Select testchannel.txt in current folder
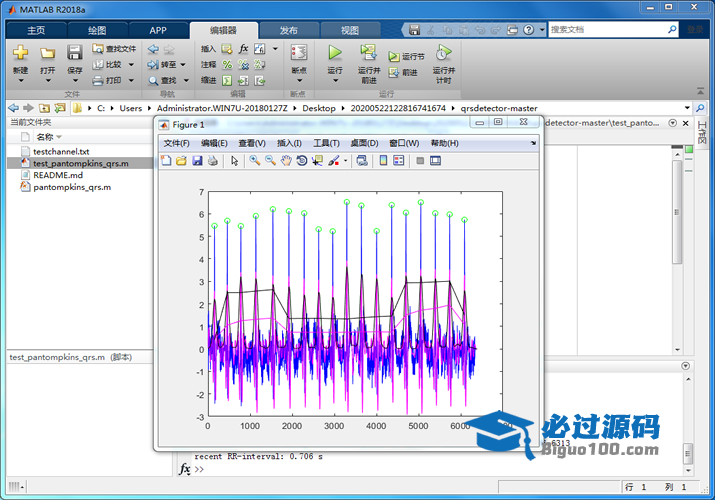Viewport: 715px width, 500px height. coord(61,151)
